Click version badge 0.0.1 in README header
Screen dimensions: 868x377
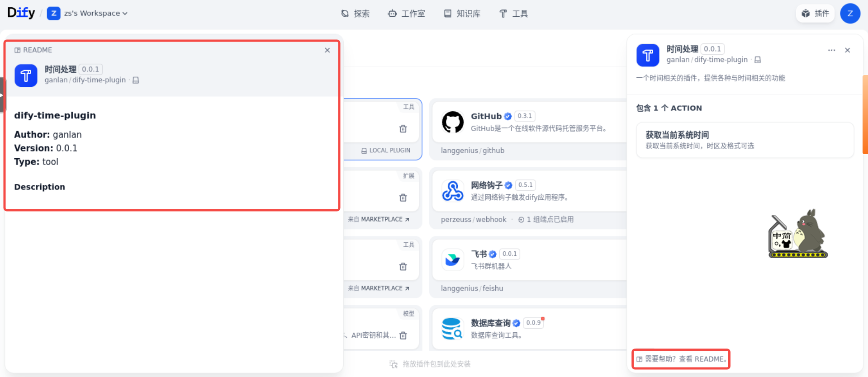90,69
